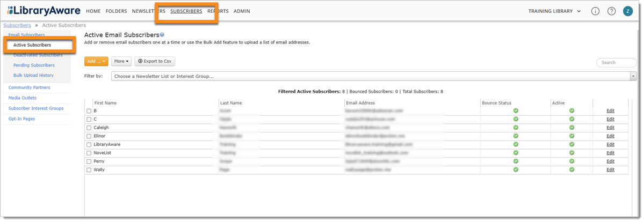Image resolution: width=644 pixels, height=222 pixels.
Task: Check the box for subscriber B
Action: pyautogui.click(x=89, y=111)
